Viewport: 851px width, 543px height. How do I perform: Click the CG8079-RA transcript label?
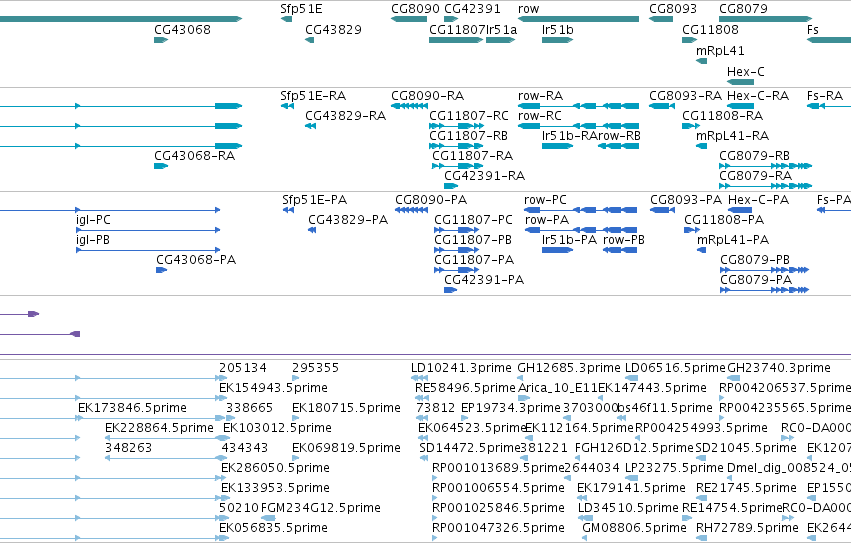[755, 176]
